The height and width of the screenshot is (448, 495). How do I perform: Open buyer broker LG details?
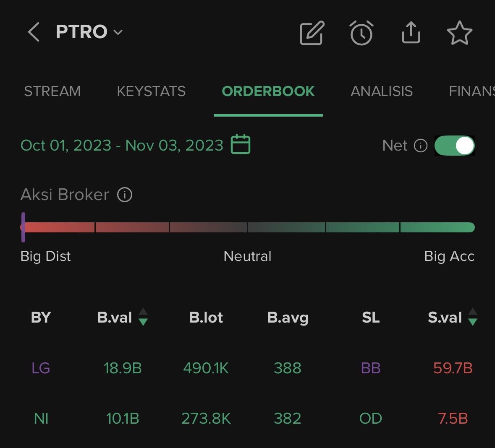41,368
